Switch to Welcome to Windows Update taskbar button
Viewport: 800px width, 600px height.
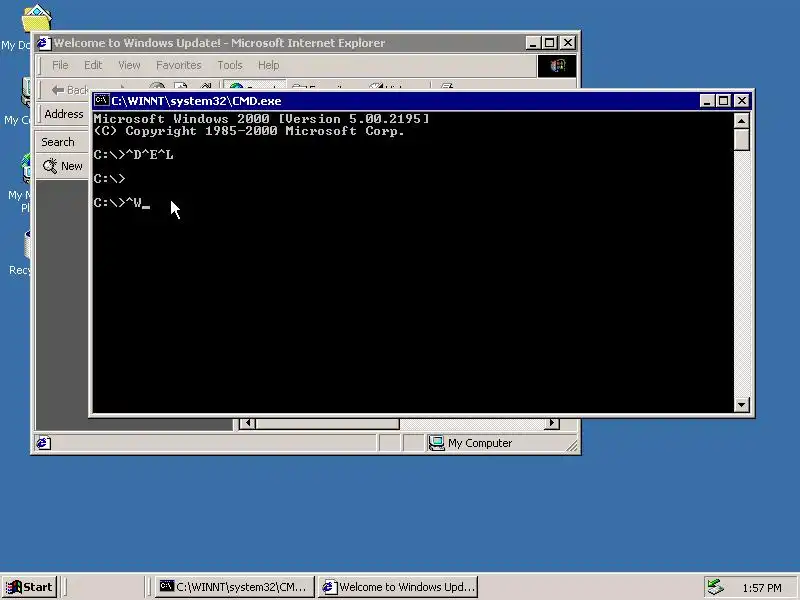pyautogui.click(x=398, y=587)
